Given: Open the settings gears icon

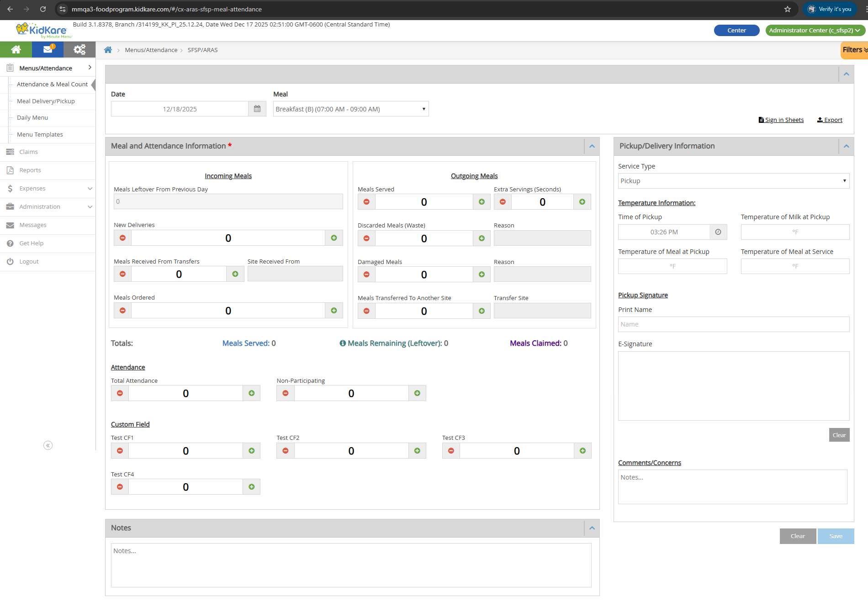Looking at the screenshot, I should click(x=79, y=49).
